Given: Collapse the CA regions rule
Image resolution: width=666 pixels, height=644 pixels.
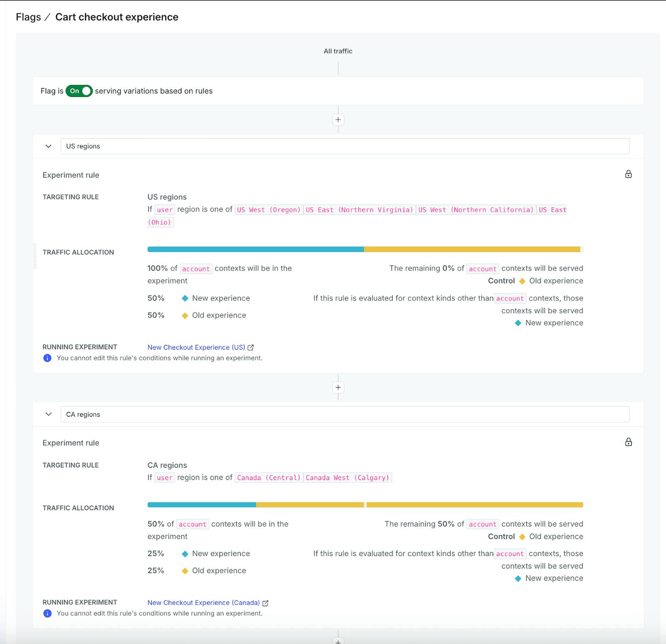Looking at the screenshot, I should click(49, 414).
